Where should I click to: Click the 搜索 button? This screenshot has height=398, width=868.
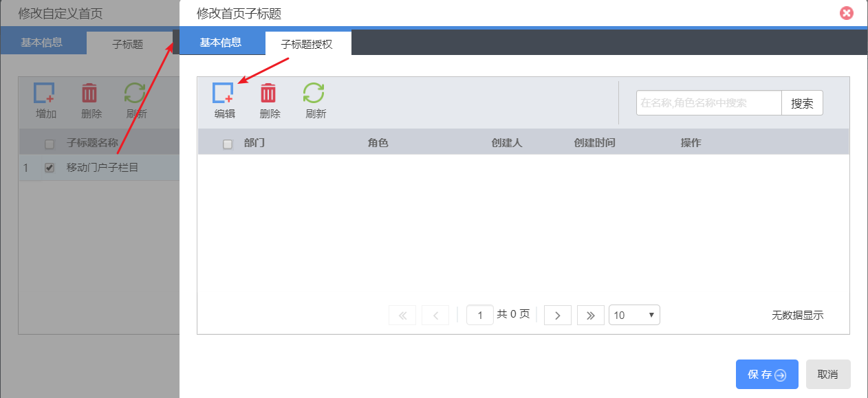(x=802, y=103)
